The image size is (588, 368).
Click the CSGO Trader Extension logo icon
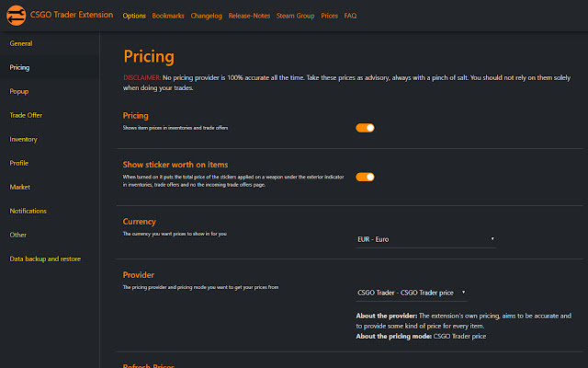click(14, 16)
